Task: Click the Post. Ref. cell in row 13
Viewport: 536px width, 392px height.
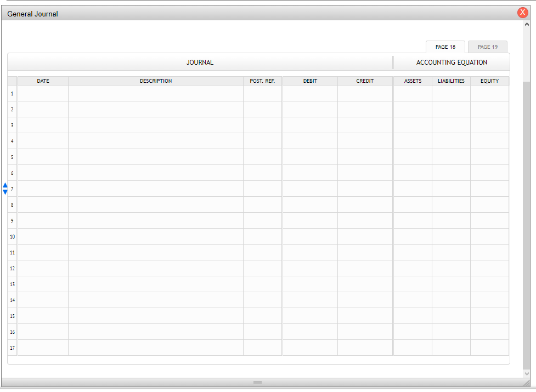Action: coord(263,284)
